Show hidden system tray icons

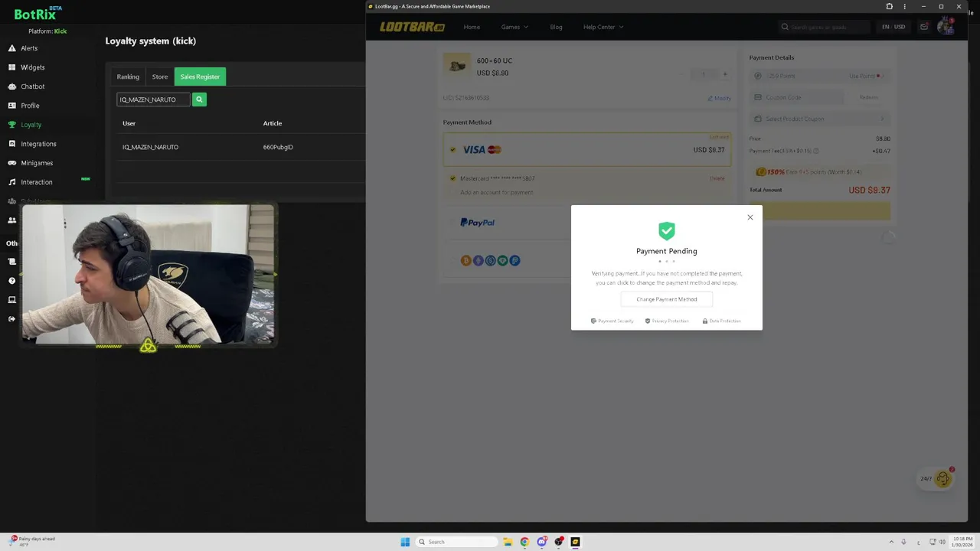tap(891, 542)
